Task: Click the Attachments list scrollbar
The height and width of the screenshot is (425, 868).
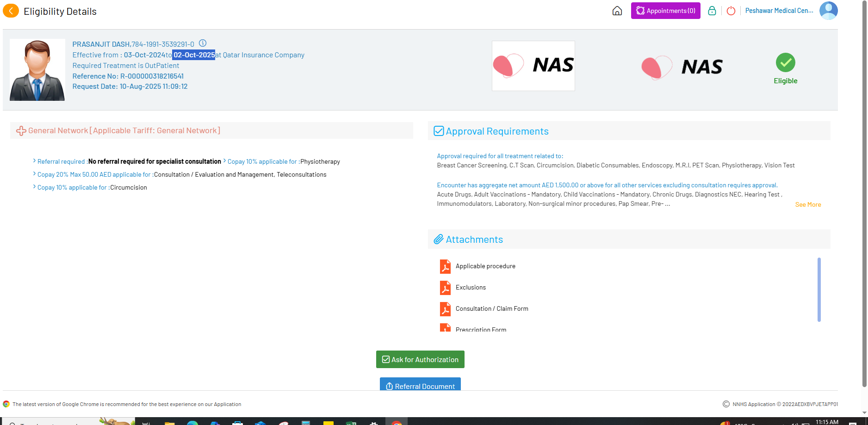Action: pos(819,289)
